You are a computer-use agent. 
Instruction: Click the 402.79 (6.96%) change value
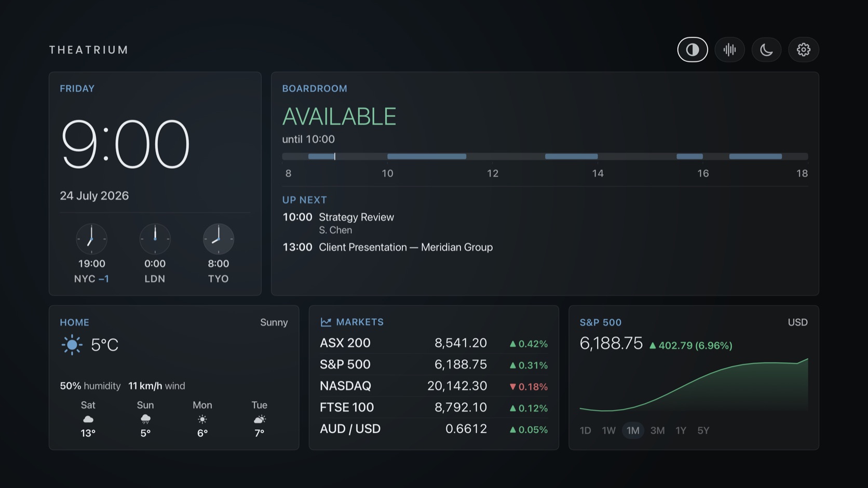coord(695,346)
